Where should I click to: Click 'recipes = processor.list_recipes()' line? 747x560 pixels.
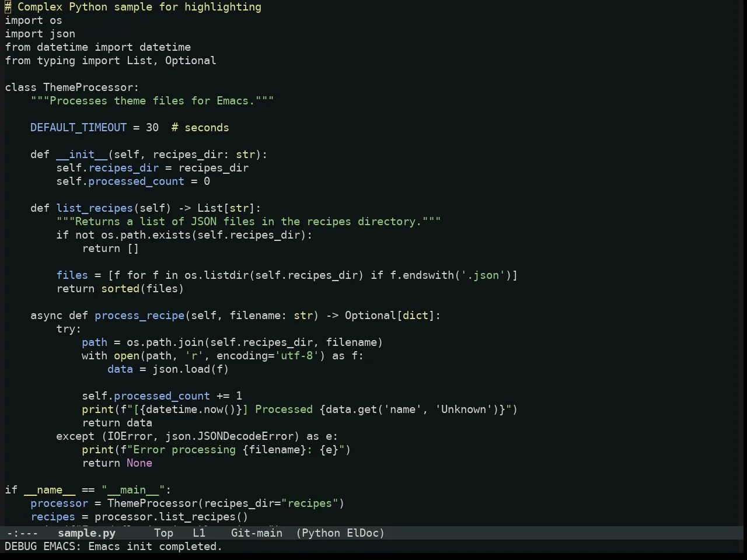pos(139,517)
